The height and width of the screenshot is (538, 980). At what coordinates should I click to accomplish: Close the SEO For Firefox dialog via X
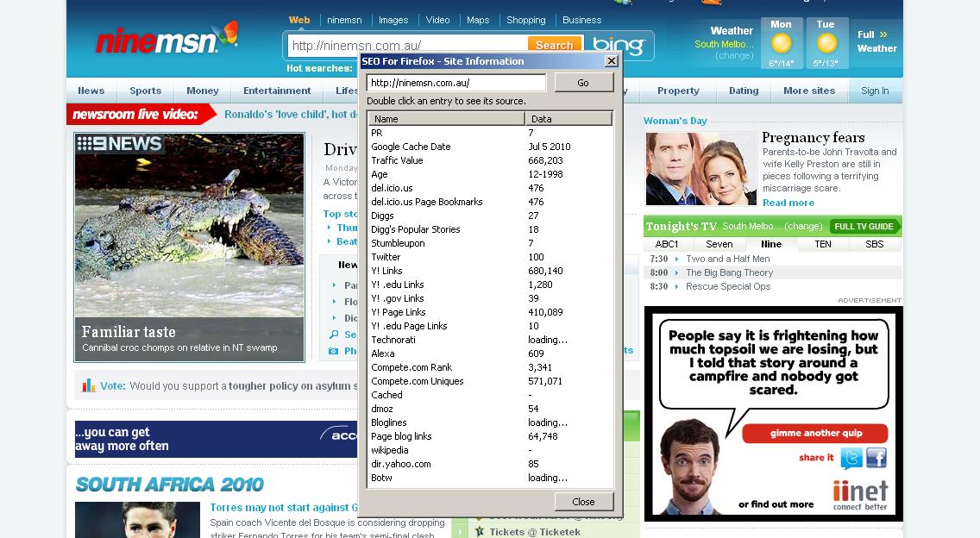click(612, 61)
